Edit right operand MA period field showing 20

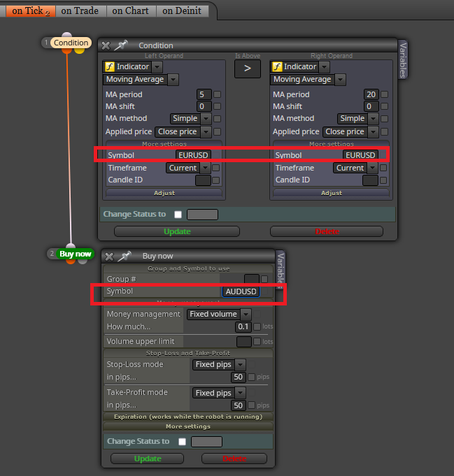[371, 94]
